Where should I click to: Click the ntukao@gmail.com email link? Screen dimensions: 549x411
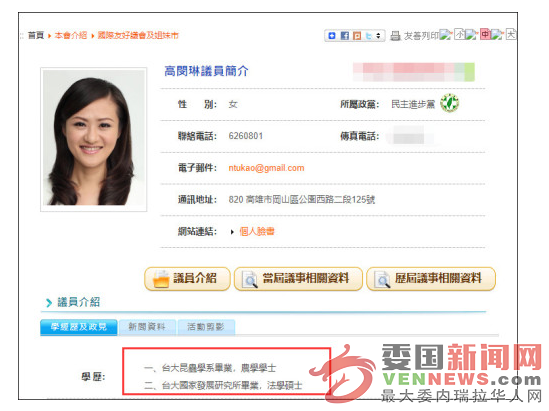pos(266,168)
